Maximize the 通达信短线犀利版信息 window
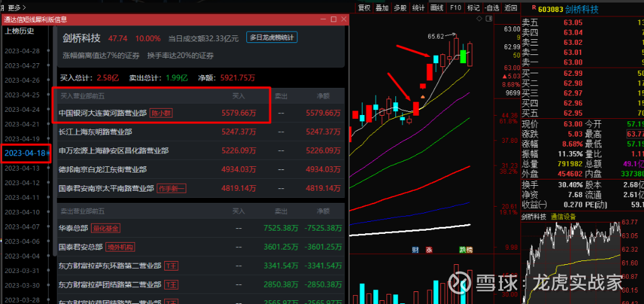The width and height of the screenshot is (644, 304). (x=333, y=20)
